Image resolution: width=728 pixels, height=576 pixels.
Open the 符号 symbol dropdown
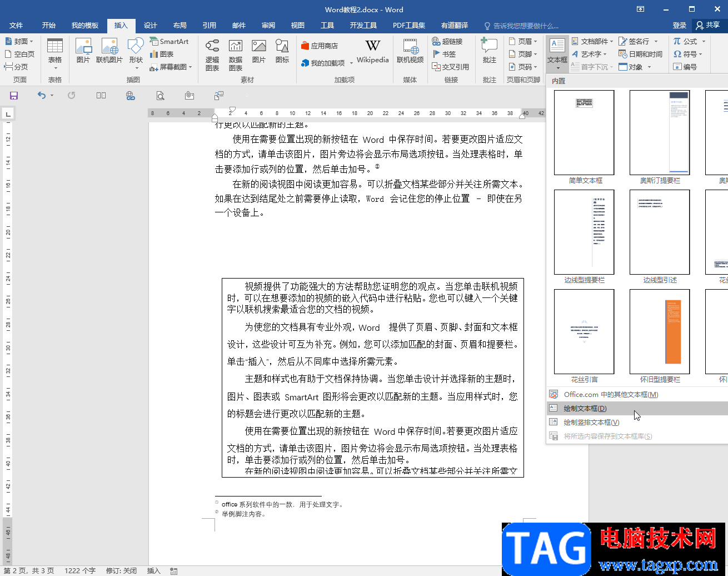tap(688, 54)
